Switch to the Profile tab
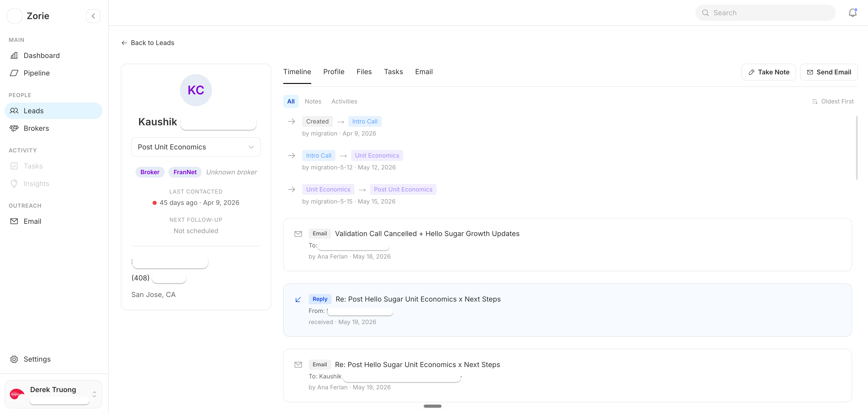 point(334,72)
